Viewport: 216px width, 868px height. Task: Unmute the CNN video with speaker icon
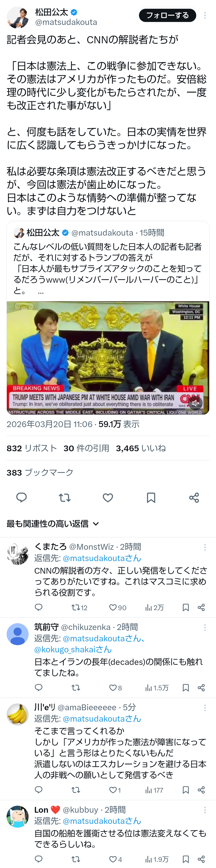[195, 403]
